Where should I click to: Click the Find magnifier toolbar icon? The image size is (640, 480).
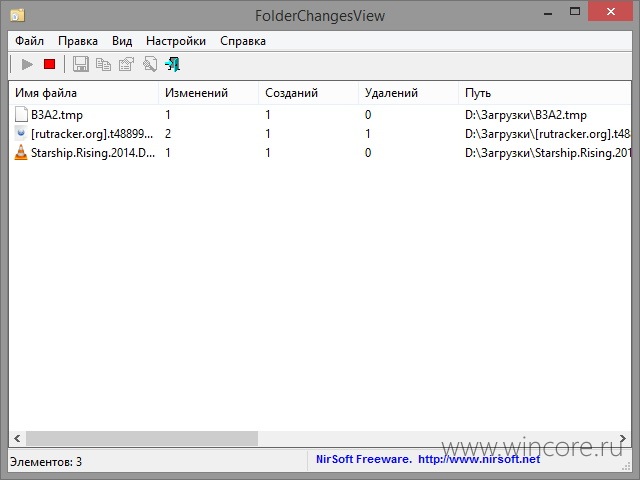coord(150,64)
